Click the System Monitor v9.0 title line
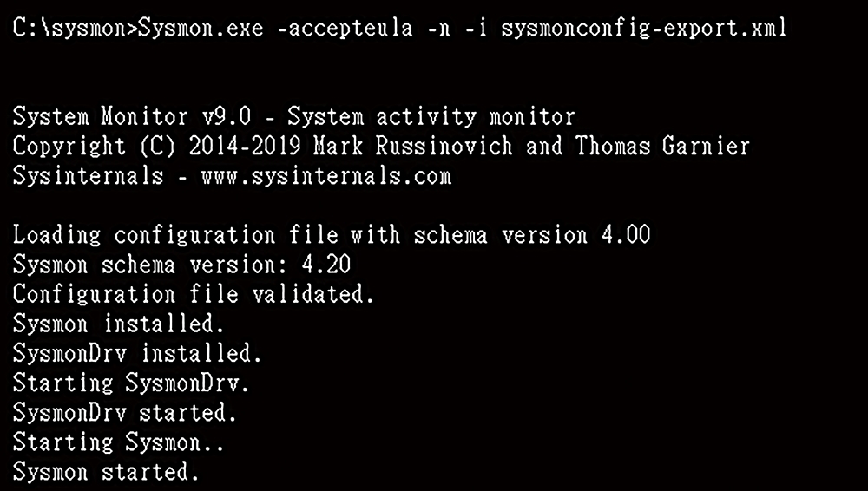 294,117
